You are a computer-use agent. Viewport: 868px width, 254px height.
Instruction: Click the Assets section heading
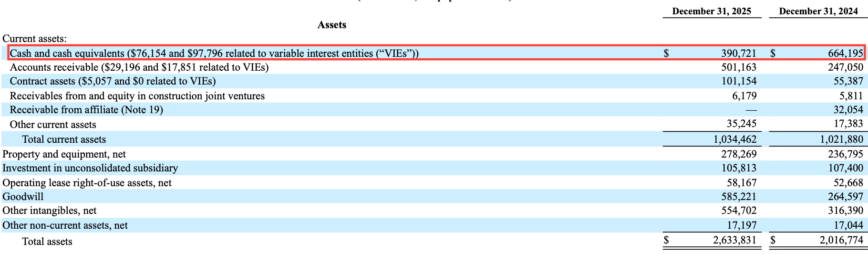332,25
